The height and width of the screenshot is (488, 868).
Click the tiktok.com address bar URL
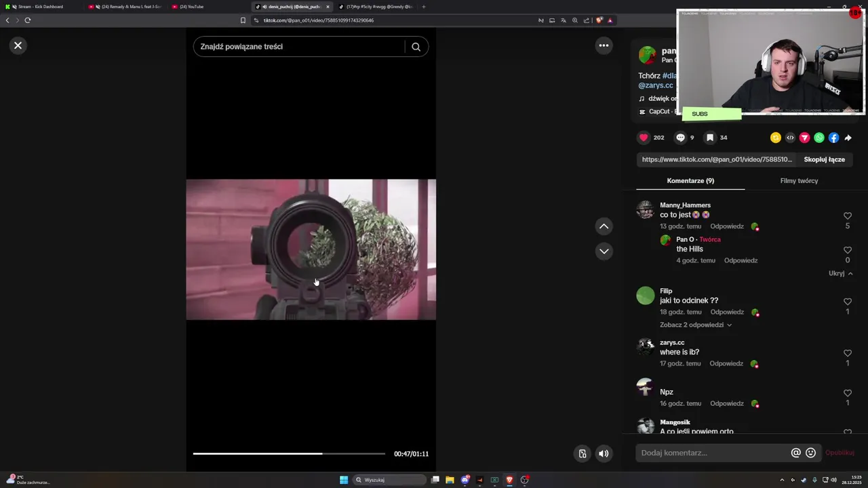[319, 20]
